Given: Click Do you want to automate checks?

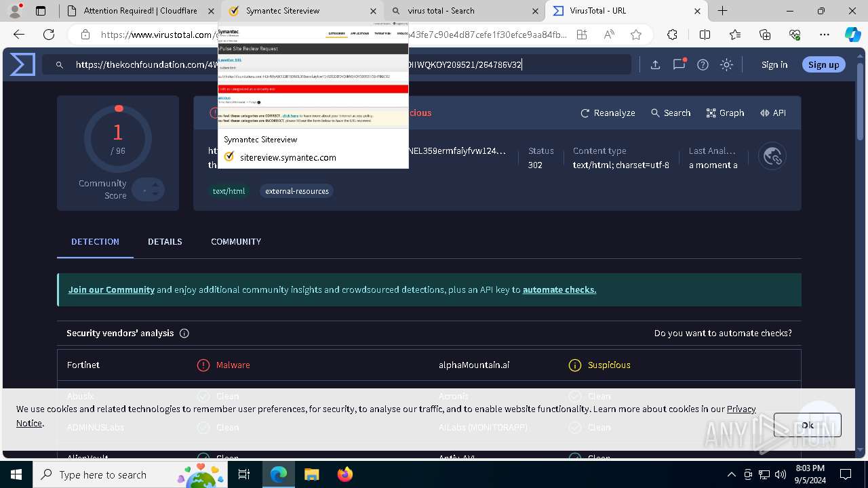Looking at the screenshot, I should (723, 333).
